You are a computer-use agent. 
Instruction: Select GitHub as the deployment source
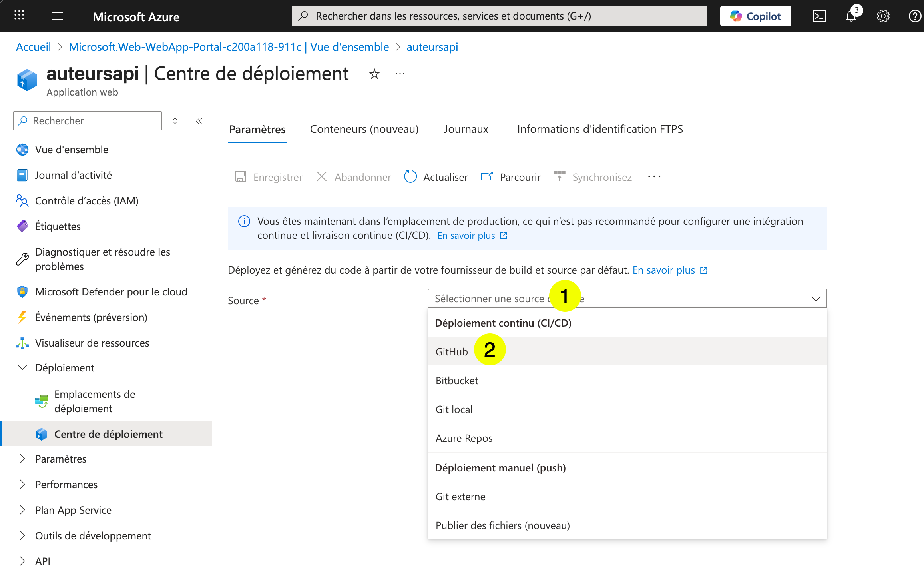452,351
